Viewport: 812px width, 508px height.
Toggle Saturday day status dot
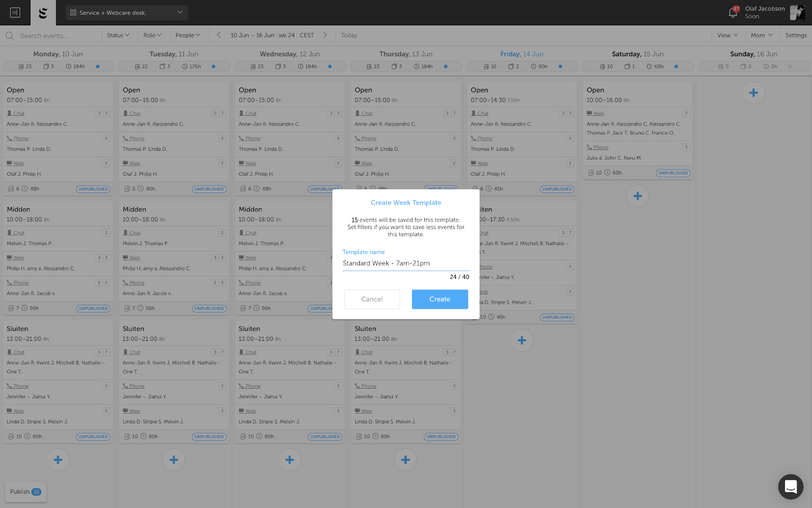click(x=676, y=67)
